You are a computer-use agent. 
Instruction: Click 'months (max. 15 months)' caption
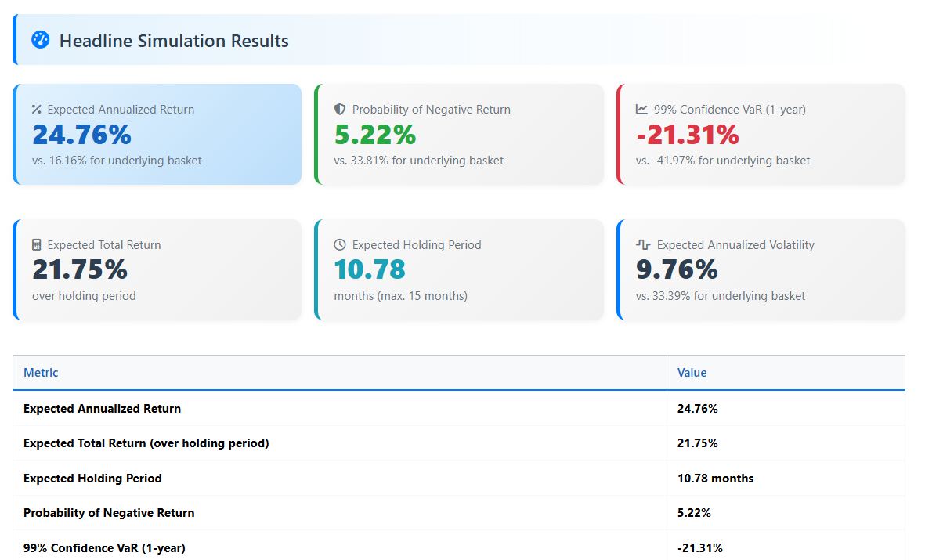400,296
